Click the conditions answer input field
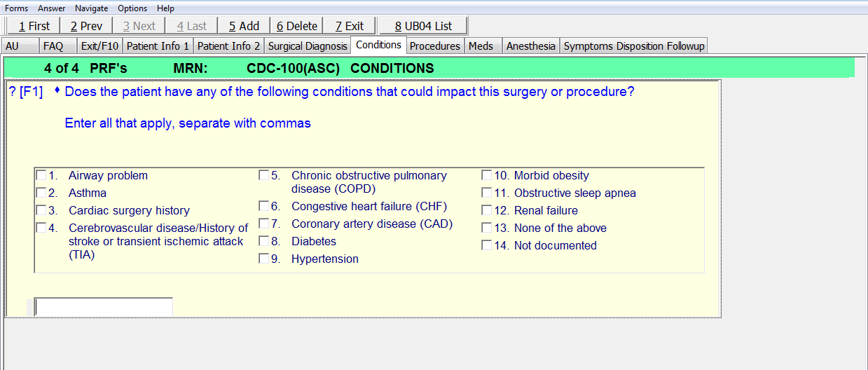Image resolution: width=868 pixels, height=370 pixels. click(103, 307)
